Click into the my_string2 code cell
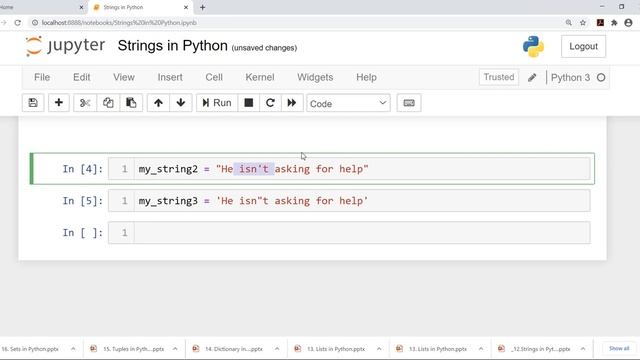640x360 pixels. (x=361, y=169)
